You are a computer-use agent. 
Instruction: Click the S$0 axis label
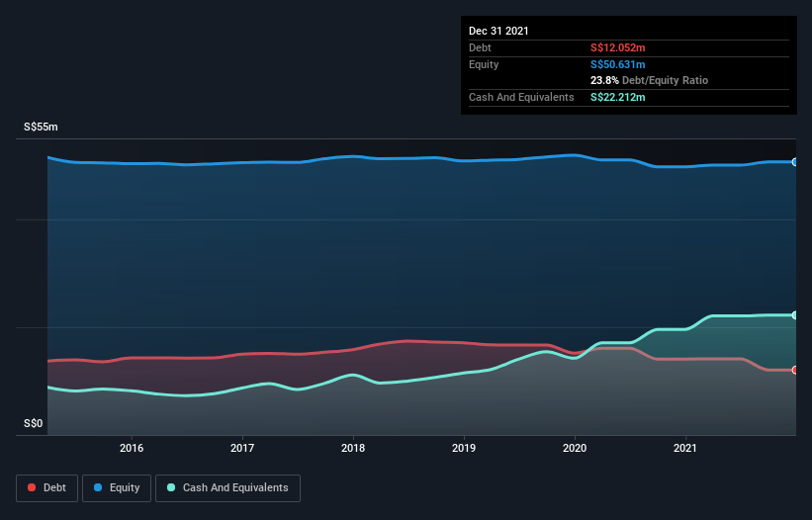pyautogui.click(x=34, y=423)
